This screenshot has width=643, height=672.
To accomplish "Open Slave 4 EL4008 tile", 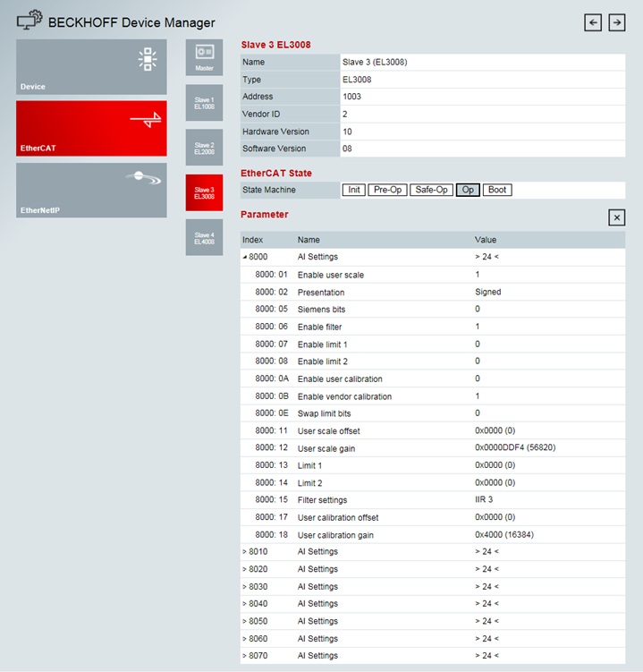I will 204,237.
